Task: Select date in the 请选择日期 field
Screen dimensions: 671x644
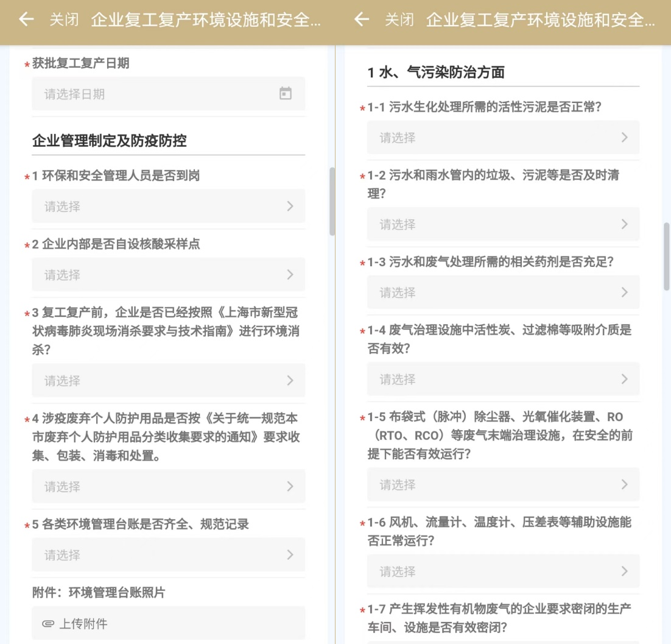Action: coord(168,94)
